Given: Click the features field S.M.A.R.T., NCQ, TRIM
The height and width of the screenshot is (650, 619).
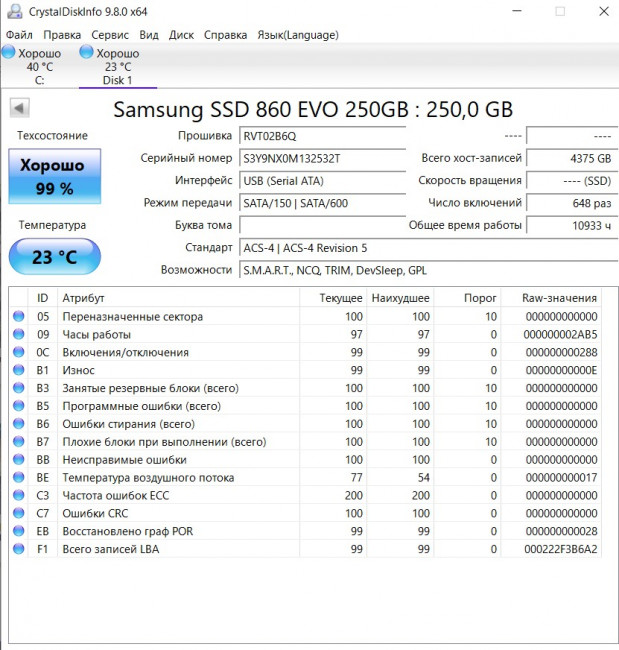Looking at the screenshot, I should pyautogui.click(x=429, y=270).
